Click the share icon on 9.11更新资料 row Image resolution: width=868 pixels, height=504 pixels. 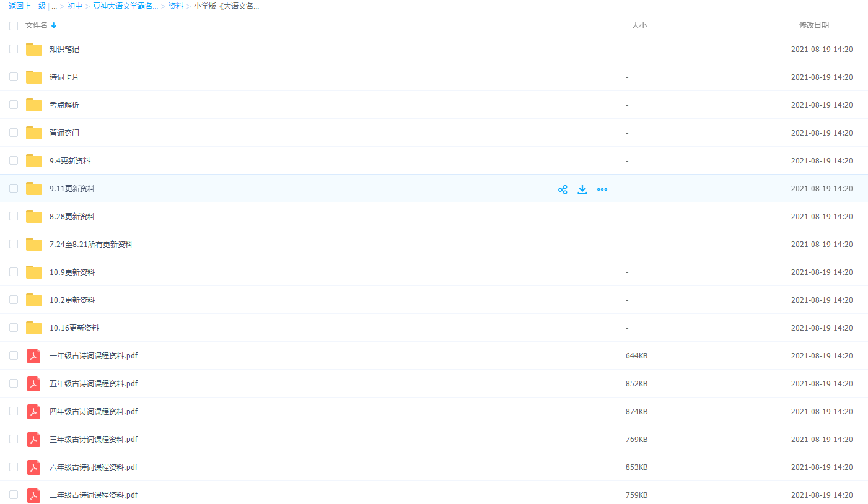pyautogui.click(x=563, y=189)
